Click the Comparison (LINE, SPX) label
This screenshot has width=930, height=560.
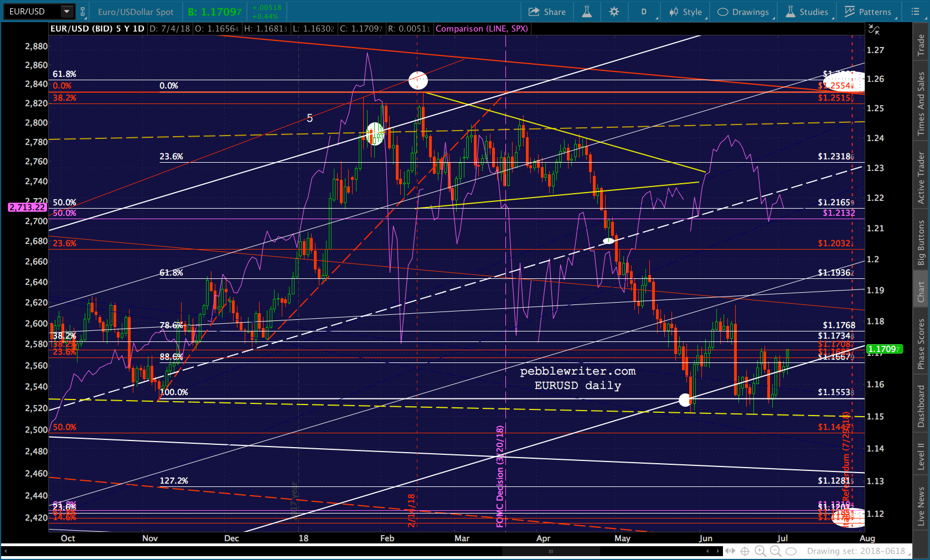(x=482, y=29)
